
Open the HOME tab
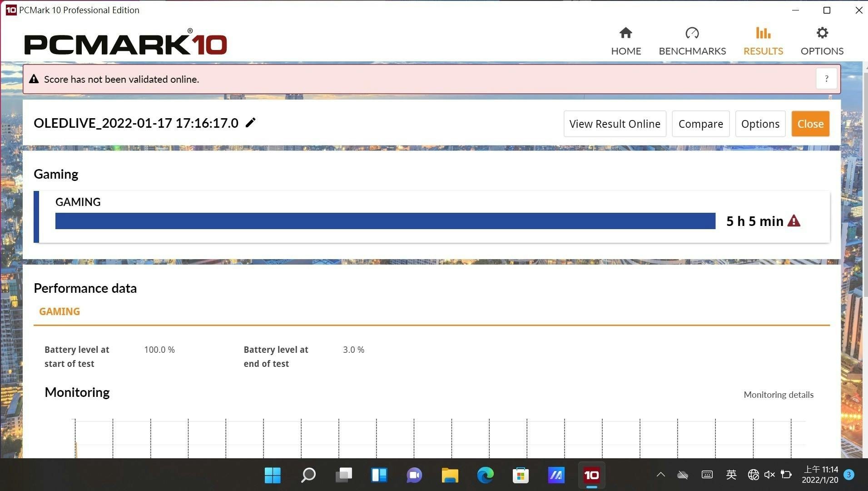(x=626, y=41)
